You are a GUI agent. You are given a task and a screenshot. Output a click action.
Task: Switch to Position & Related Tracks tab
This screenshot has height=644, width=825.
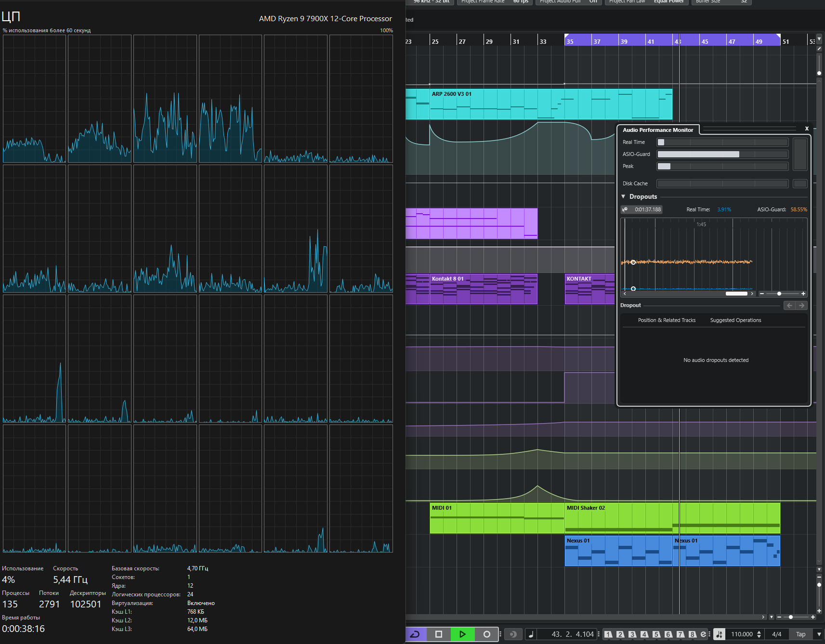point(667,320)
